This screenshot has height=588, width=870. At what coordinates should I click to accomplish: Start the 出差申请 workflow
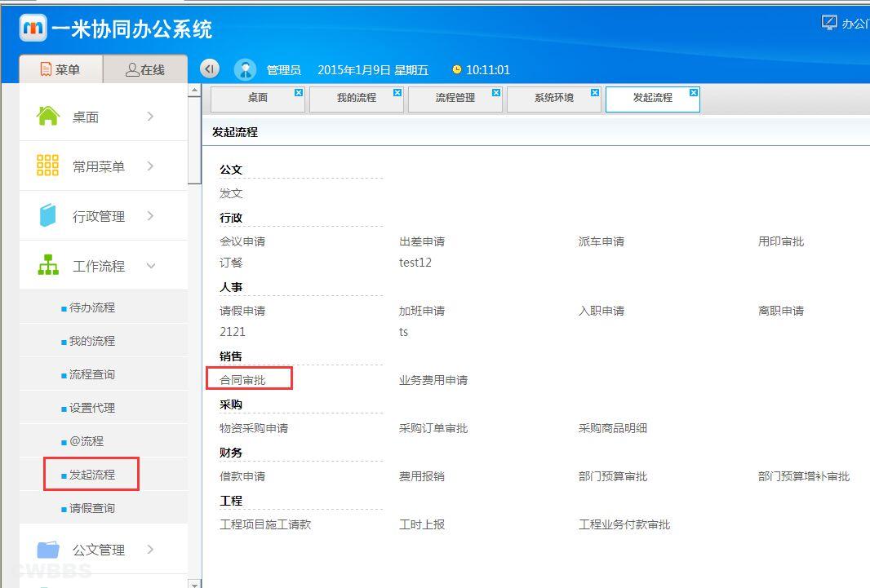coord(422,241)
